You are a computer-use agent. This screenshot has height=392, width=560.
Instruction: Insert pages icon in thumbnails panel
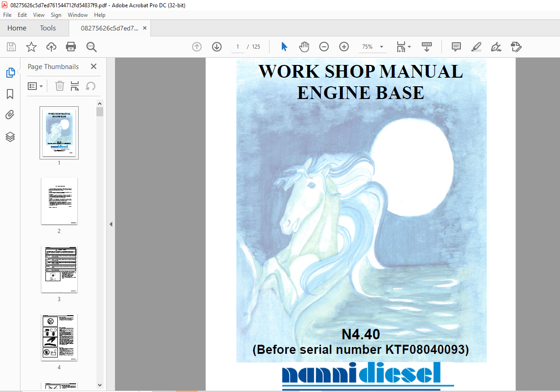coord(75,86)
